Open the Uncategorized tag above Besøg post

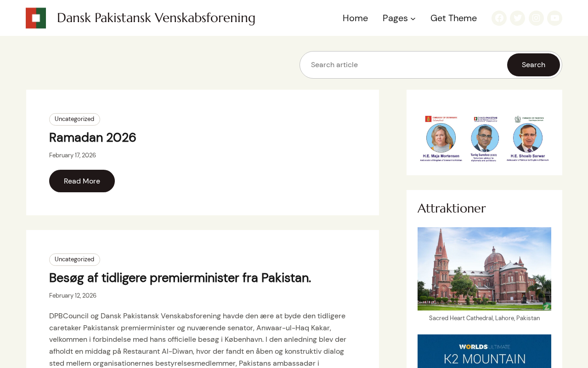(x=74, y=259)
